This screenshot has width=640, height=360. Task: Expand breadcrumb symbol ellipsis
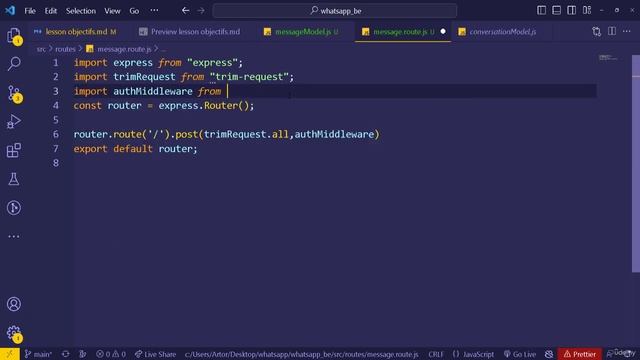point(163,49)
